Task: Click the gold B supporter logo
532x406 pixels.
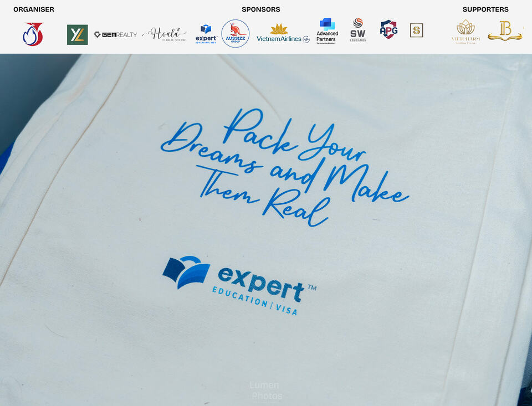Action: tap(505, 31)
